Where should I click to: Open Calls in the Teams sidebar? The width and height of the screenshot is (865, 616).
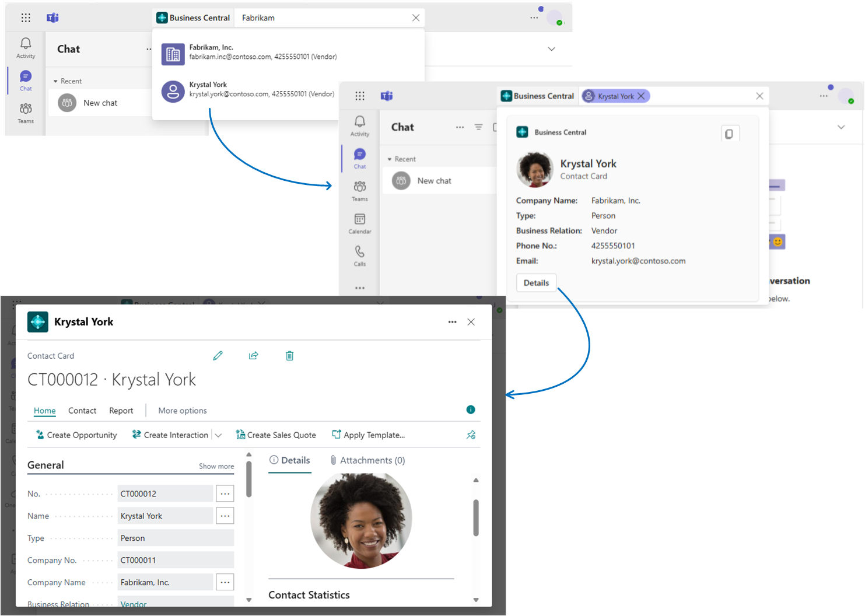[x=359, y=257]
